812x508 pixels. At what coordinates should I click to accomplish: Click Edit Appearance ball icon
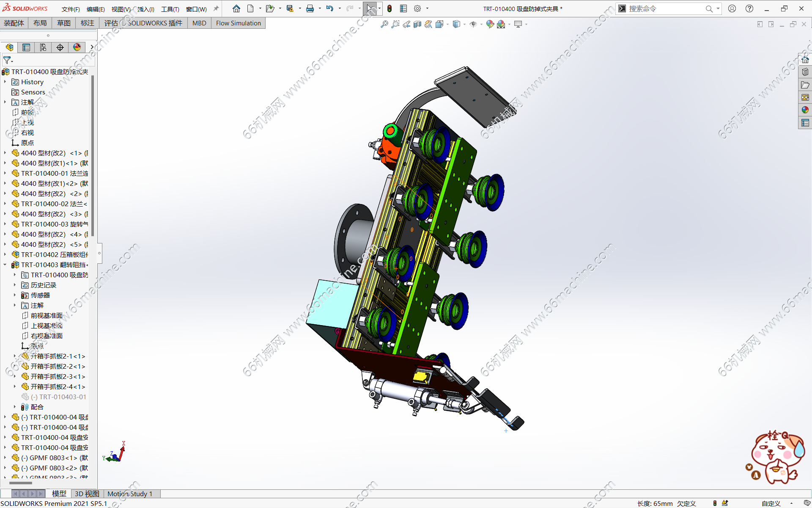click(x=490, y=24)
